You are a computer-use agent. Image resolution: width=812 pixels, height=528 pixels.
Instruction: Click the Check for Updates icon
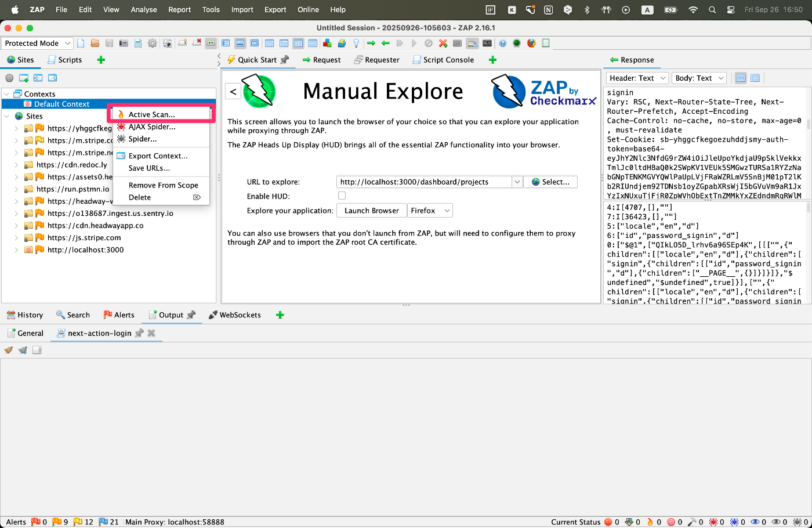tap(342, 43)
